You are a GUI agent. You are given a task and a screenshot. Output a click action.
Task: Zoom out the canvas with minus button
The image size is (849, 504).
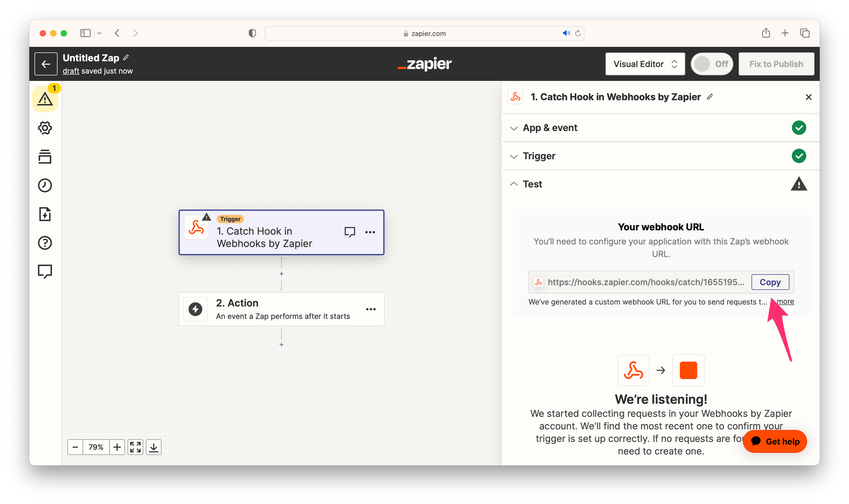click(x=75, y=447)
